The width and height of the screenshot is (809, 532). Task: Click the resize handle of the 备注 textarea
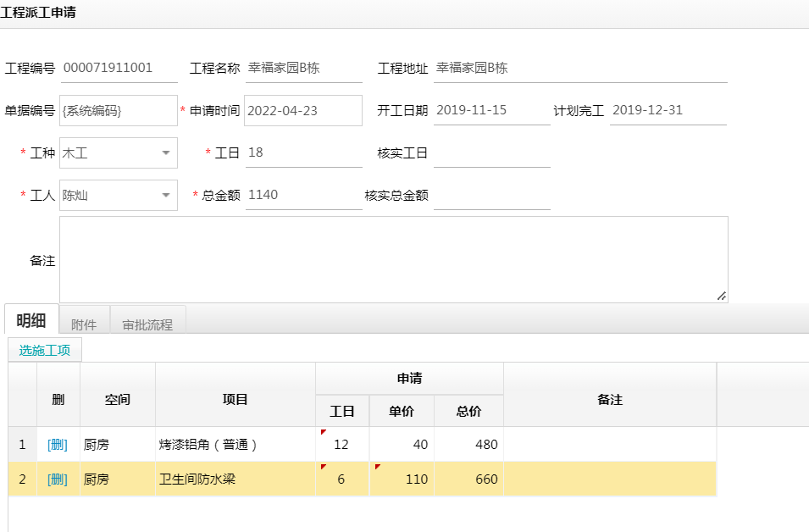click(x=723, y=296)
